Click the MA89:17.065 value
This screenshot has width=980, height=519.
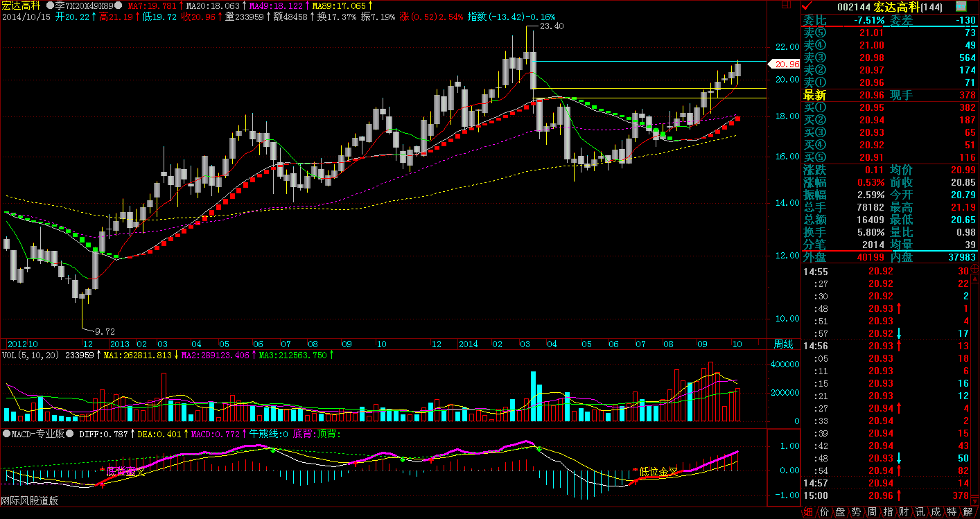point(341,5)
